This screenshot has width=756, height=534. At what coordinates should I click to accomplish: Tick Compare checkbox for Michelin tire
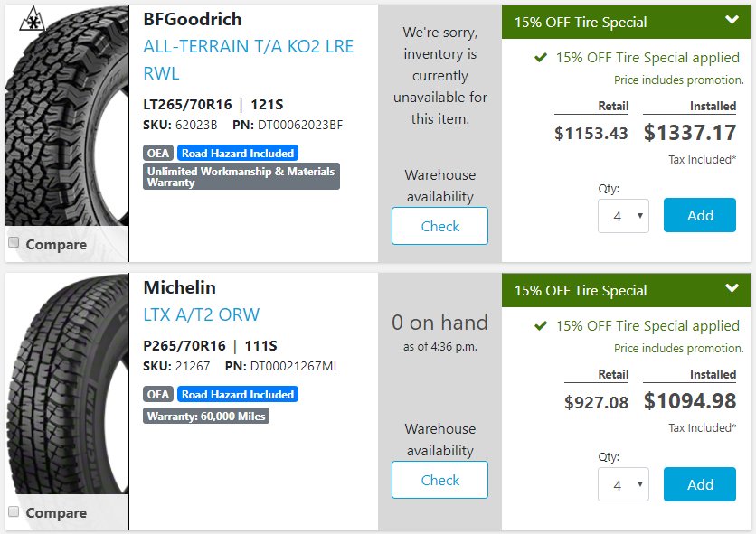[14, 511]
